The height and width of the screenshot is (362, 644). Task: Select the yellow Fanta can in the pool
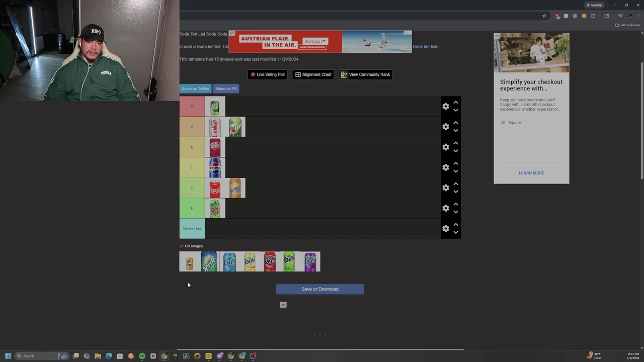click(250, 261)
